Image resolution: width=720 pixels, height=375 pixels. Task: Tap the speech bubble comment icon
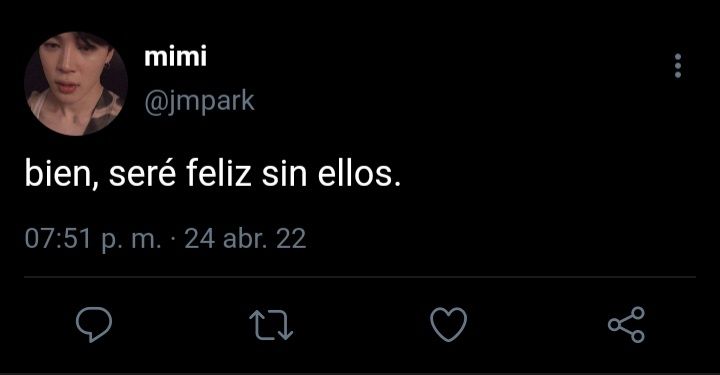94,324
